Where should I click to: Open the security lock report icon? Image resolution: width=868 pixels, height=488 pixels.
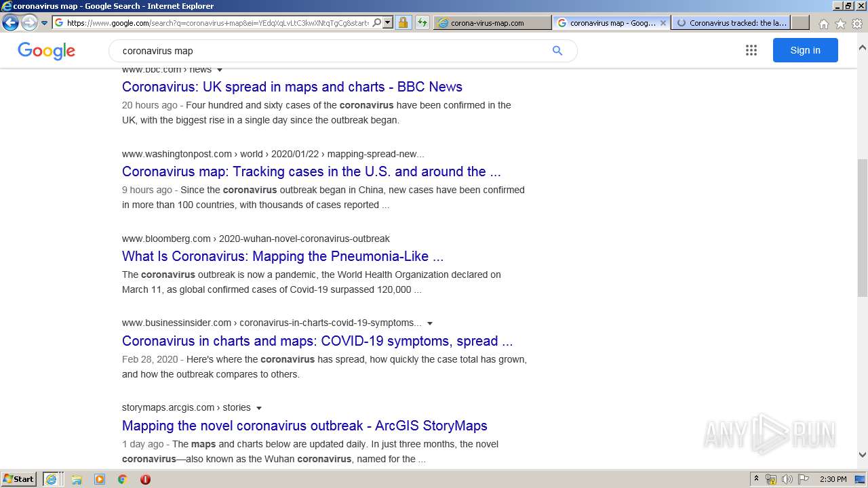(x=403, y=22)
